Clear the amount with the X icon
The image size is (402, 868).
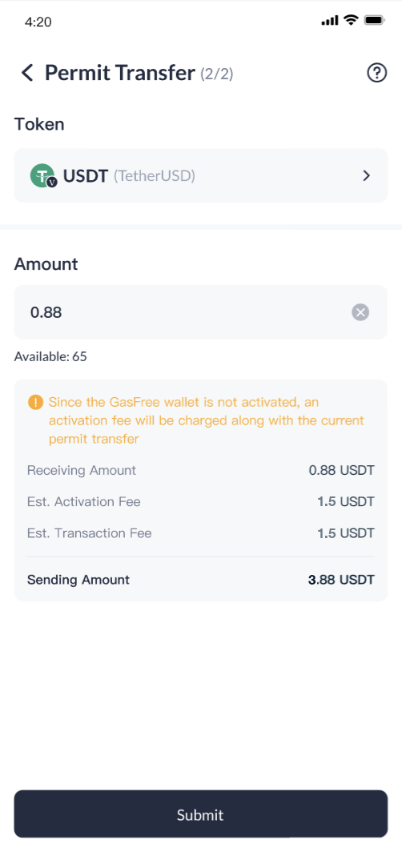coord(360,312)
